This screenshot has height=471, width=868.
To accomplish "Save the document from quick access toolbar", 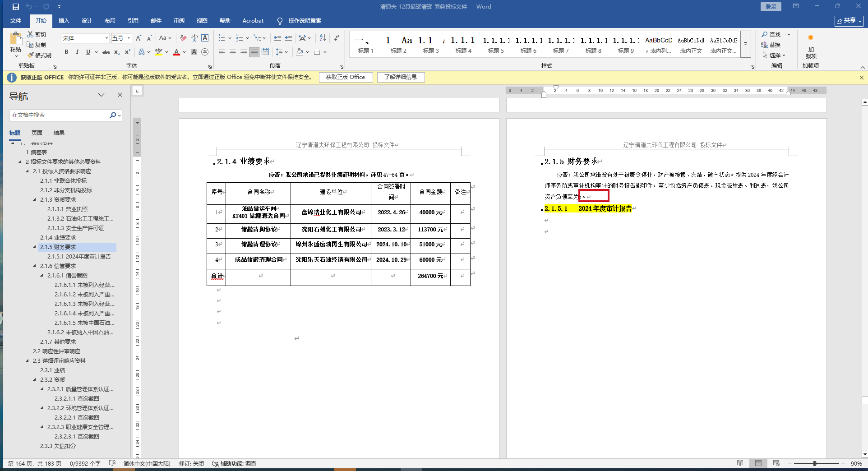I will pos(16,7).
